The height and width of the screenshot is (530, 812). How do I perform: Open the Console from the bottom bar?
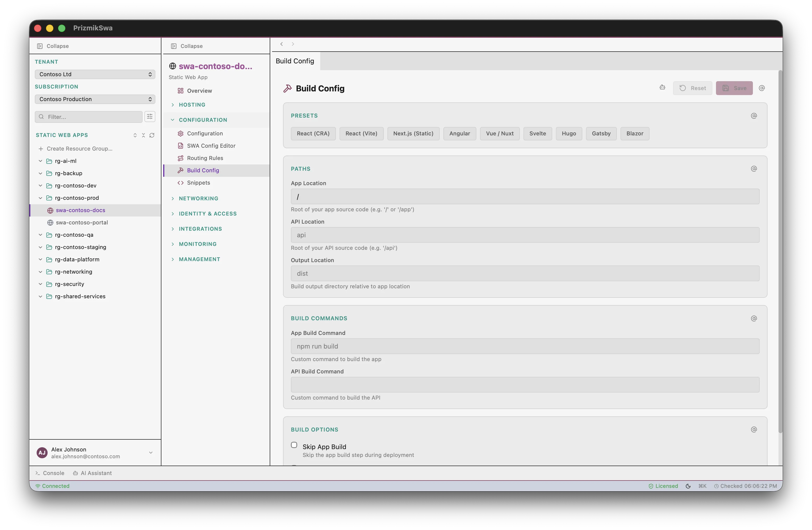tap(50, 473)
